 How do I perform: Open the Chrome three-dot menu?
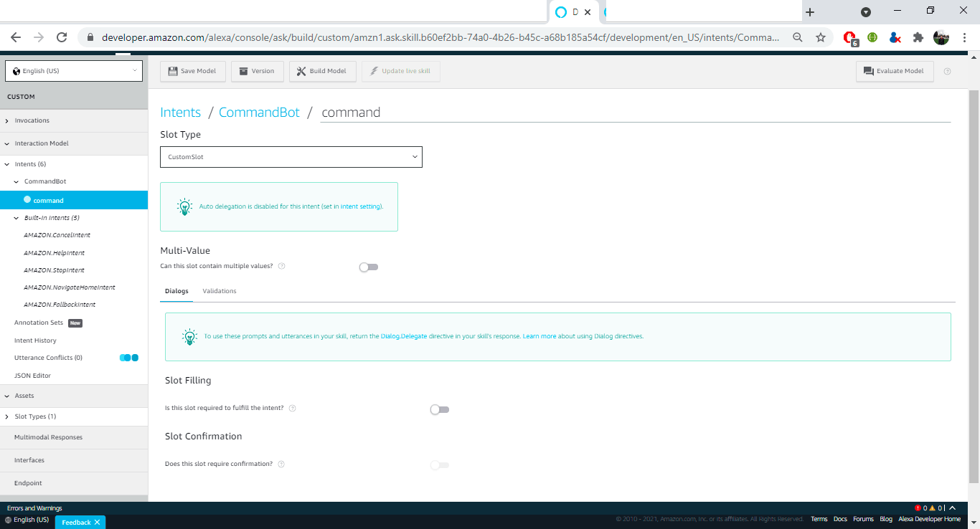tap(963, 37)
